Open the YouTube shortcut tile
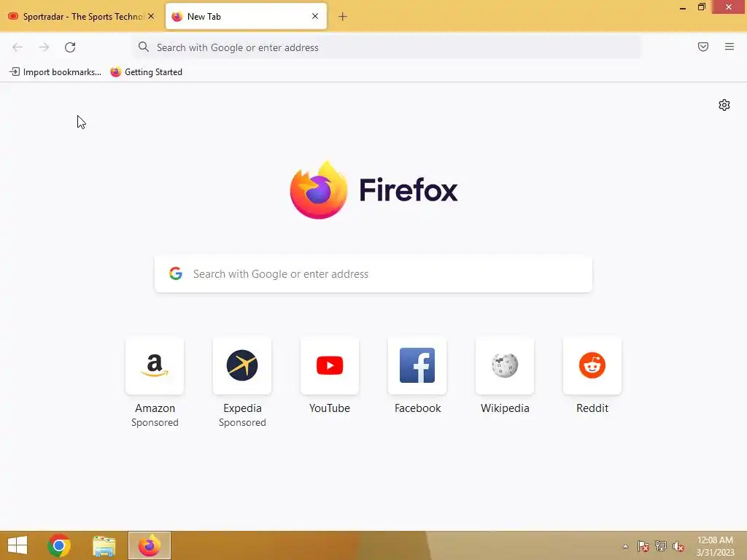This screenshot has width=747, height=560. click(x=330, y=366)
